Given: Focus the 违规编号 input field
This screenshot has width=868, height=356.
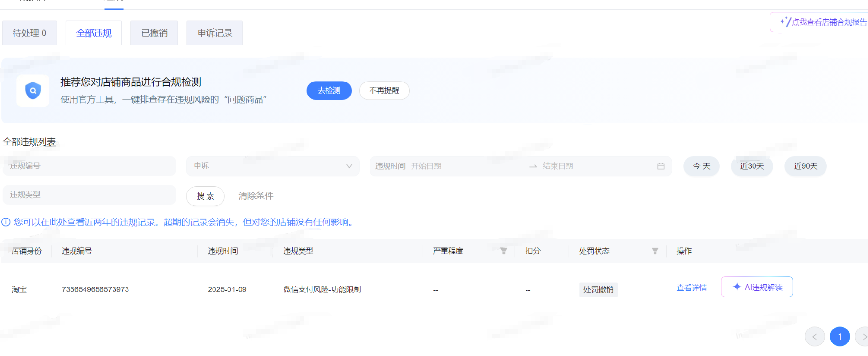Looking at the screenshot, I should [89, 166].
